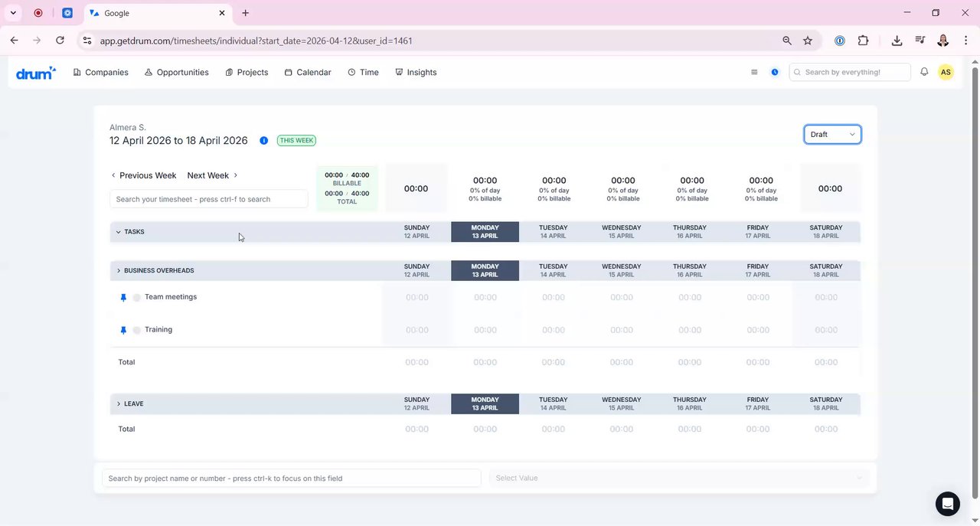Click Team meetings Sunday time cell
Image resolution: width=980 pixels, height=526 pixels.
click(x=416, y=298)
